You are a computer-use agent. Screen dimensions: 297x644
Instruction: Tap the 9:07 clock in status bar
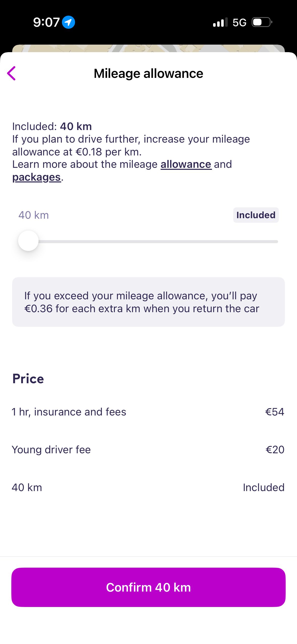tap(46, 22)
